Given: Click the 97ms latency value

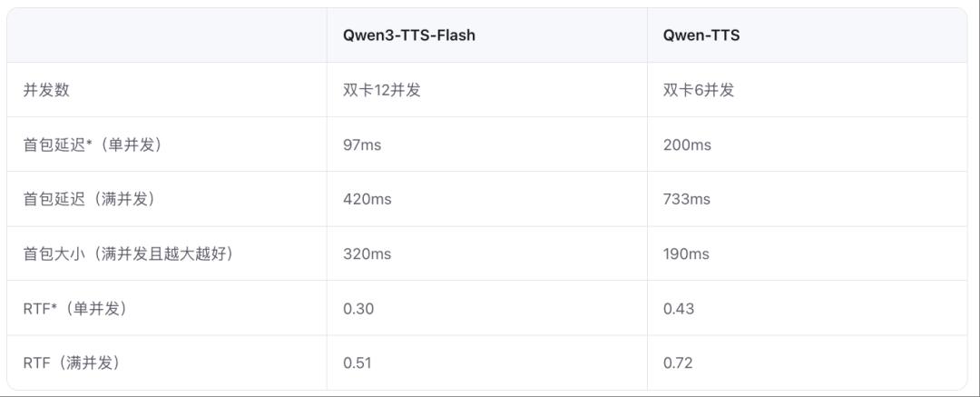Looking at the screenshot, I should [362, 144].
